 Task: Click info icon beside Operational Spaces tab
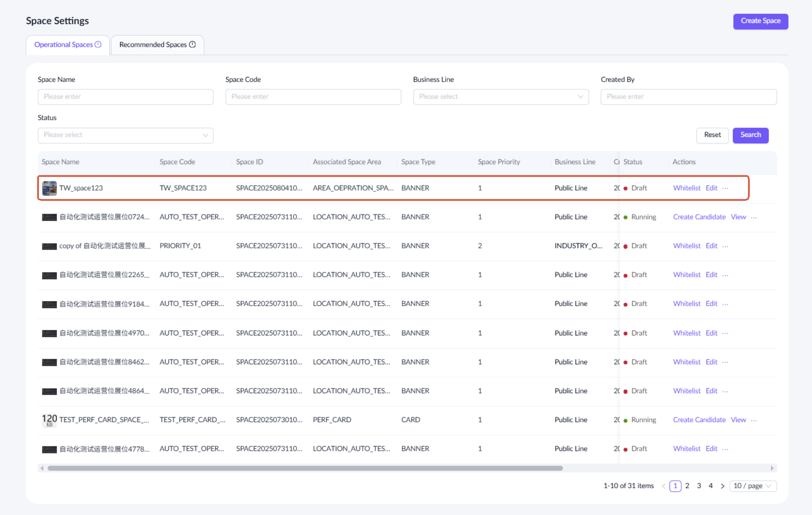[98, 44]
